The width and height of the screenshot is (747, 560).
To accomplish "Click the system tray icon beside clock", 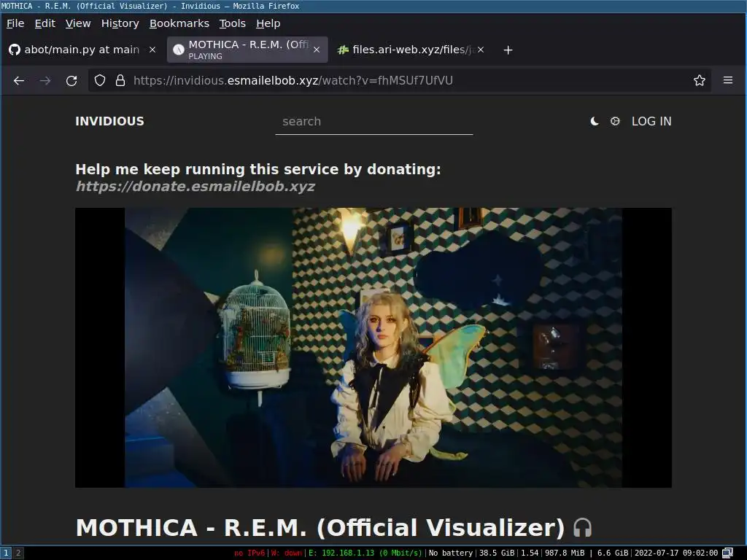I will point(727,553).
